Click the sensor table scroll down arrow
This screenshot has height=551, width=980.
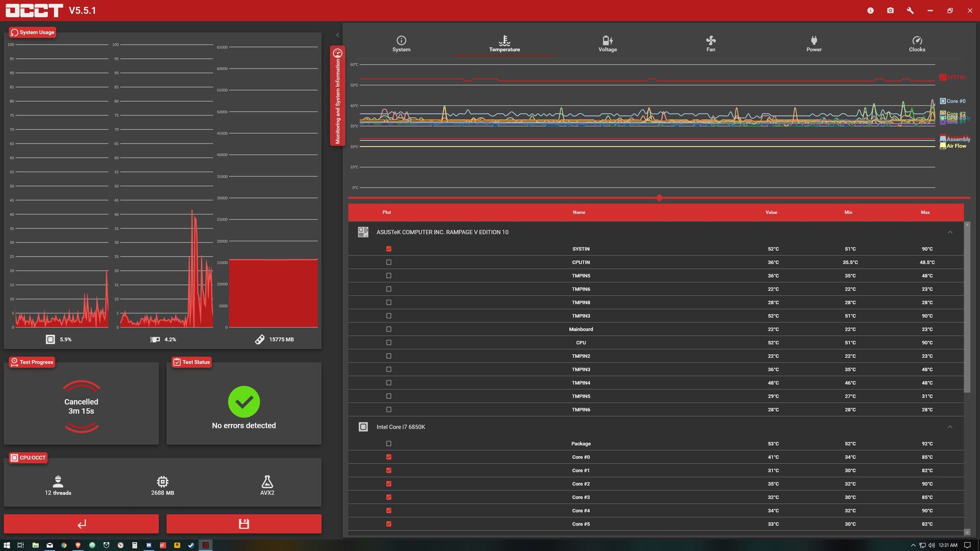pos(967,532)
